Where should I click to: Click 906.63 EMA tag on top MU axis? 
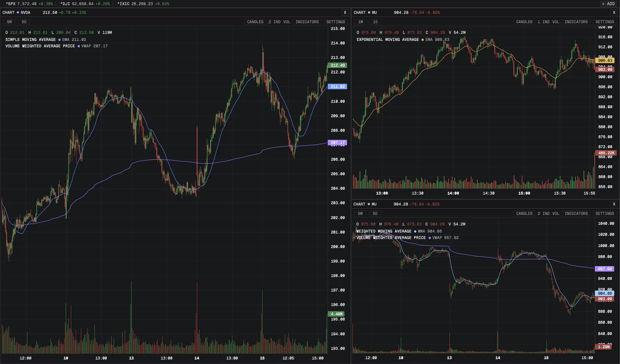point(605,61)
